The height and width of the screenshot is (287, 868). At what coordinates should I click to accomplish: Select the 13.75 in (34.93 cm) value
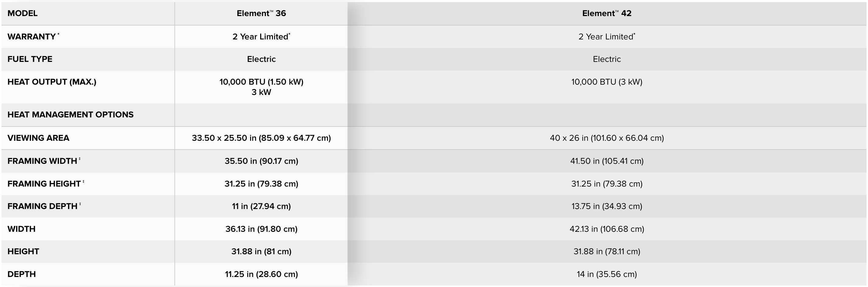[x=607, y=206]
